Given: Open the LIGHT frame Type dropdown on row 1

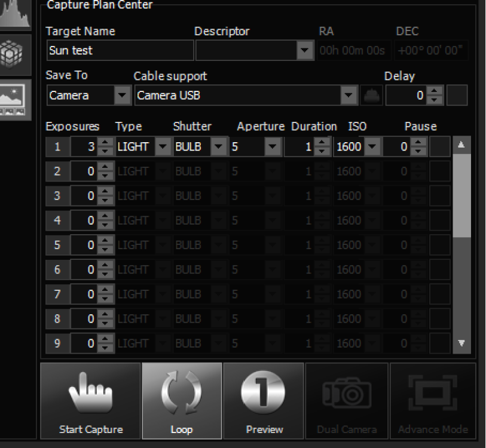Looking at the screenshot, I should click(162, 146).
